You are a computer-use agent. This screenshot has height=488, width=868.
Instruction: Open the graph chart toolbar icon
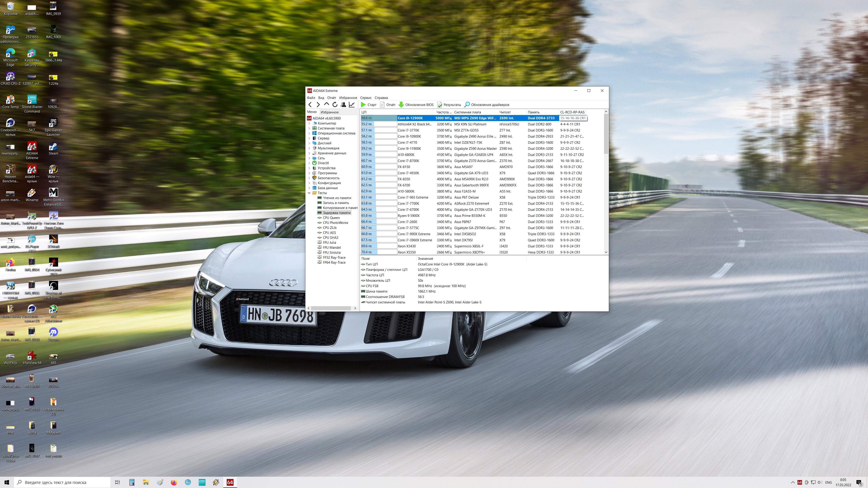coord(351,105)
